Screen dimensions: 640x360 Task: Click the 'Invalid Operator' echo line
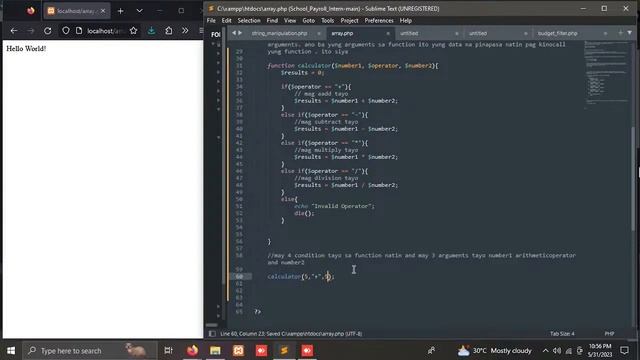[x=334, y=206]
